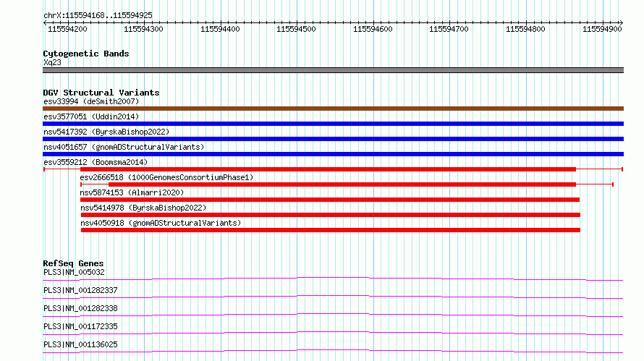
Task: Click the Cytogenetic Bands track title
Action: coord(86,54)
